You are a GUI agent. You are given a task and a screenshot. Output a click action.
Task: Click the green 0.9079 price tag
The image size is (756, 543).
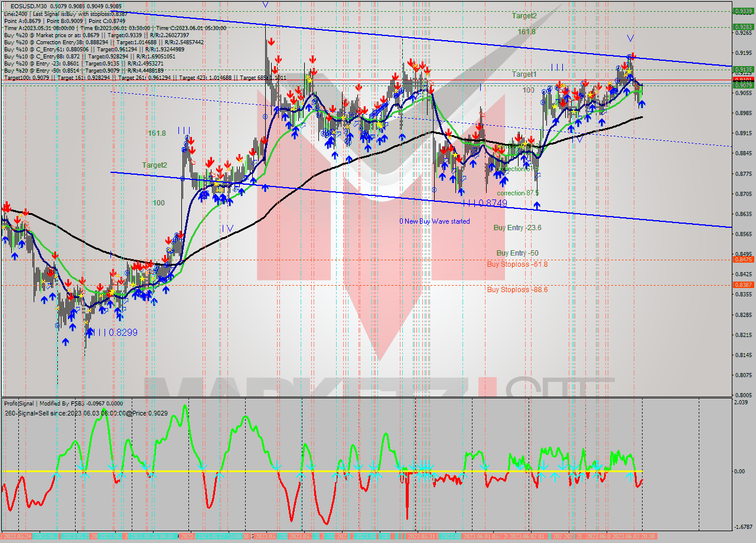(x=742, y=85)
